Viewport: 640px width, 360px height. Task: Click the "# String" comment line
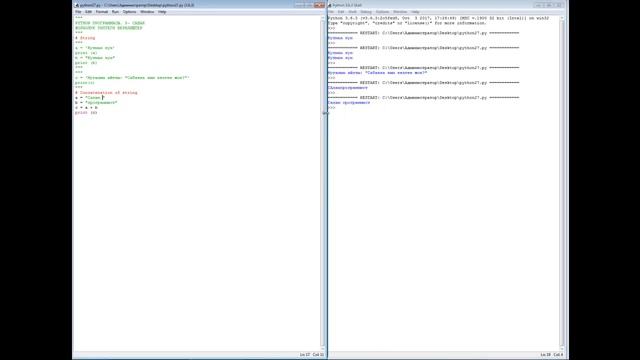tap(85, 38)
